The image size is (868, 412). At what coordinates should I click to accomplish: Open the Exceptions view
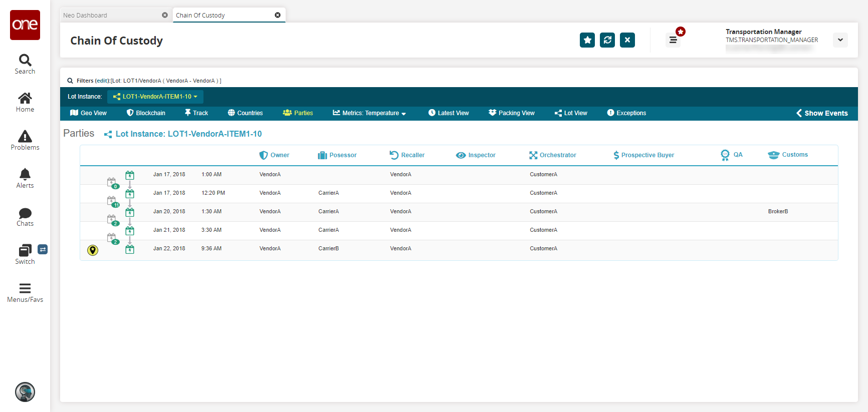coord(626,113)
